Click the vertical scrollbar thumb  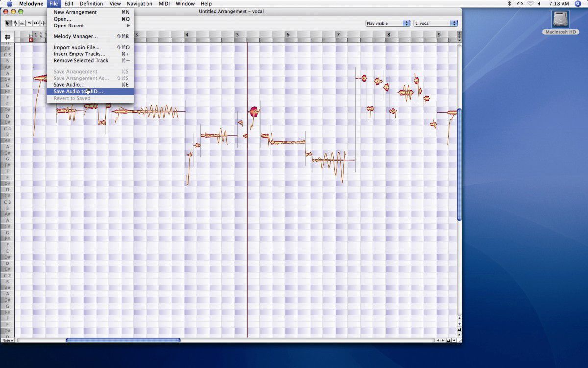[x=459, y=164]
